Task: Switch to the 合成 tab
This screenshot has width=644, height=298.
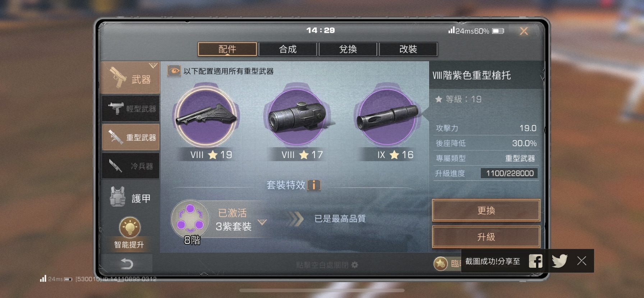Action: 287,49
